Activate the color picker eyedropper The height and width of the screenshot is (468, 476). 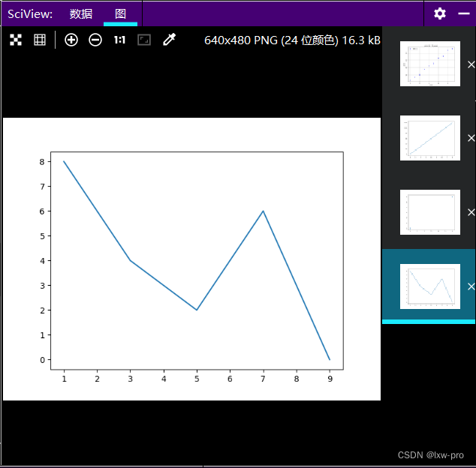pos(169,40)
